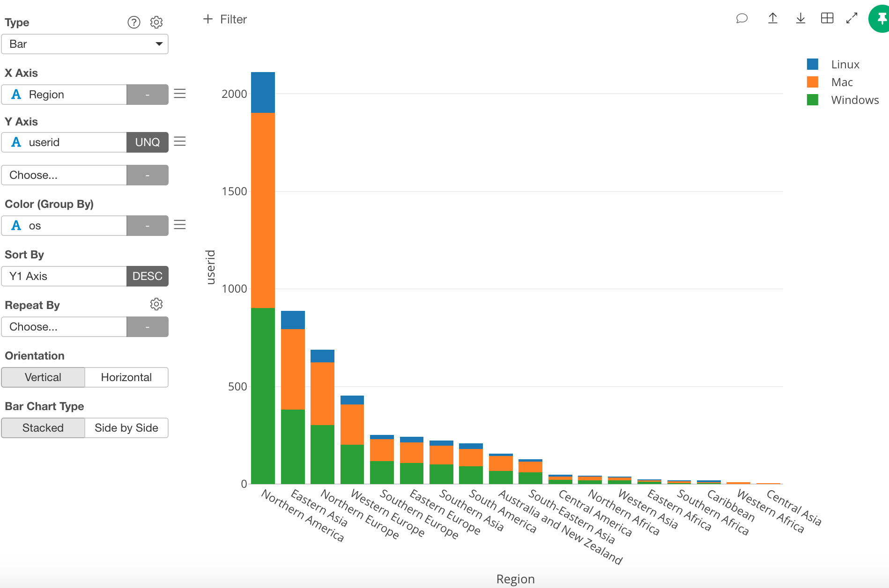Open the Repeat By Choose dropdown
This screenshot has height=588, width=889.
pos(64,327)
